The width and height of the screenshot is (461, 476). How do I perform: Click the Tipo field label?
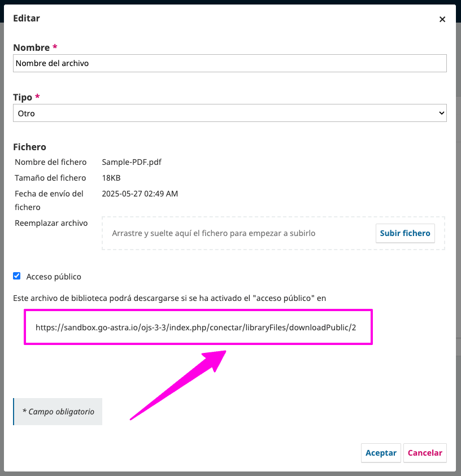tap(23, 97)
